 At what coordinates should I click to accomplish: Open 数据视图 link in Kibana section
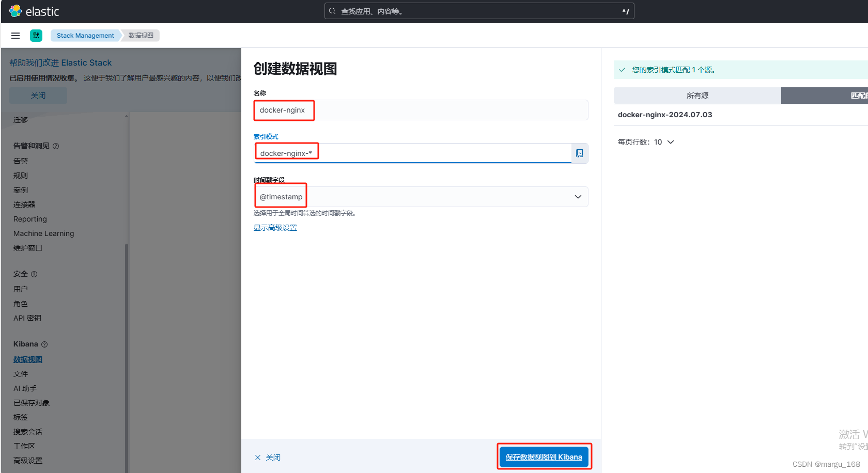pyautogui.click(x=28, y=359)
